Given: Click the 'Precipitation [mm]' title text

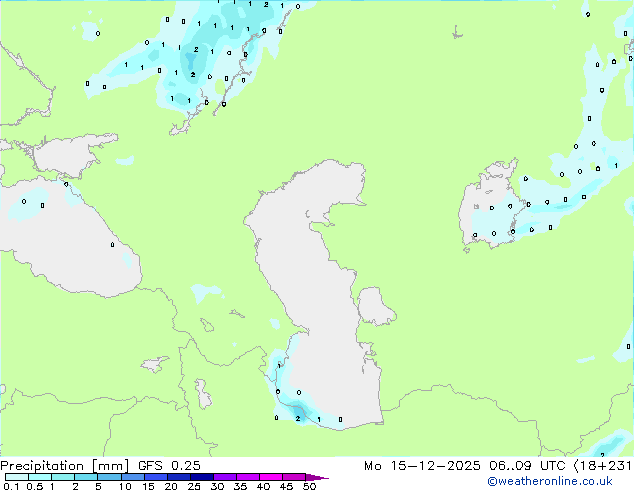Looking at the screenshot, I should click(65, 466).
